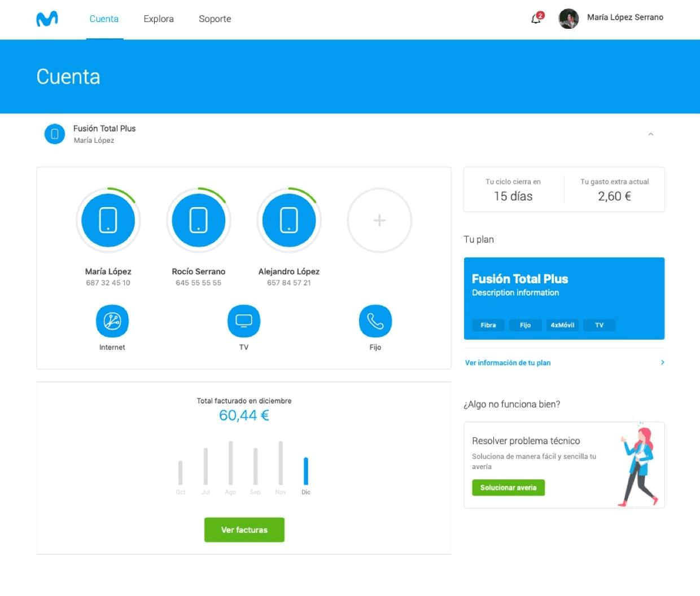Viewport: 700px width, 596px height.
Task: Click the 2,60 € extra spending value
Action: [x=615, y=196]
